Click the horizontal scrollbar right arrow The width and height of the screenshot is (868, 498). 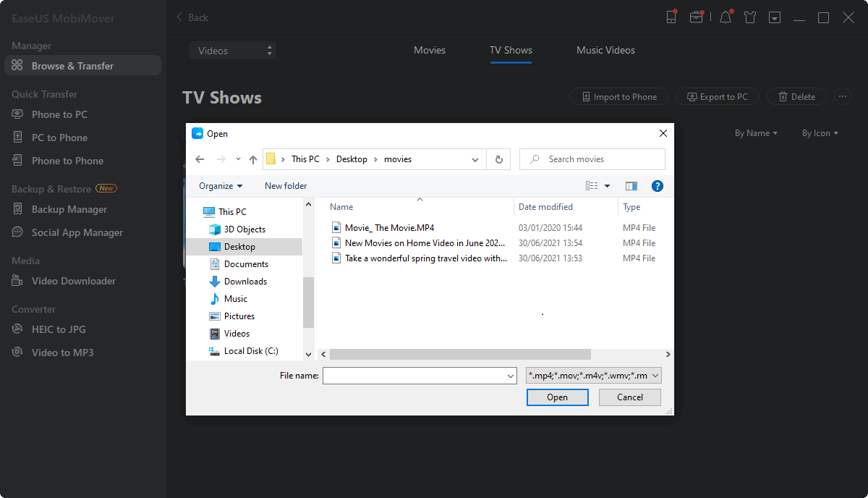tap(668, 355)
